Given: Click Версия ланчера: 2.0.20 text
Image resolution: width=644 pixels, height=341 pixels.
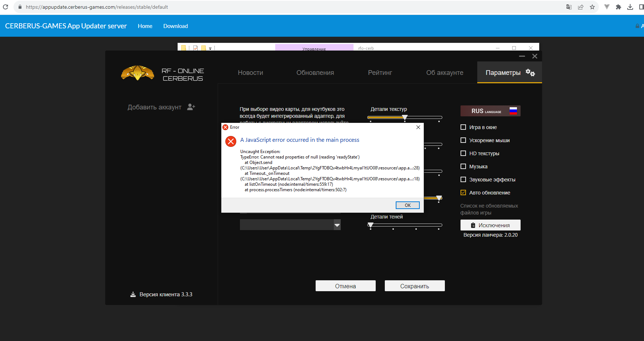Looking at the screenshot, I should pos(490,235).
